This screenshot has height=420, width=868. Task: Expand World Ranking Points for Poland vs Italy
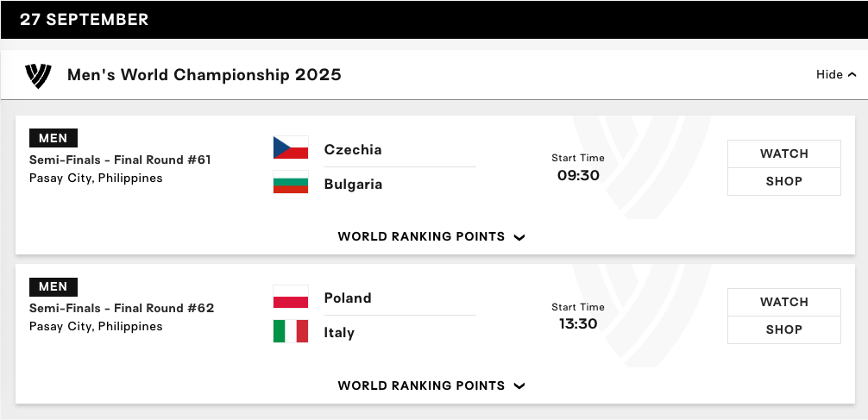point(431,386)
